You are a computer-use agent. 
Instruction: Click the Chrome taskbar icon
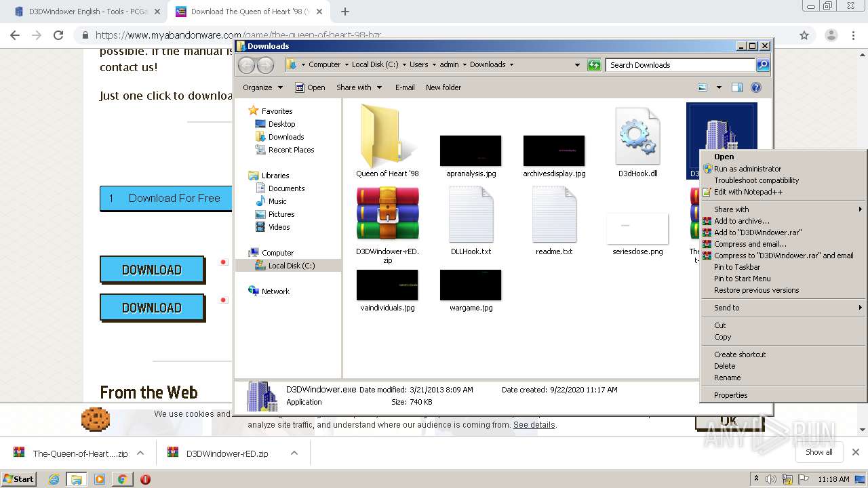coord(122,479)
